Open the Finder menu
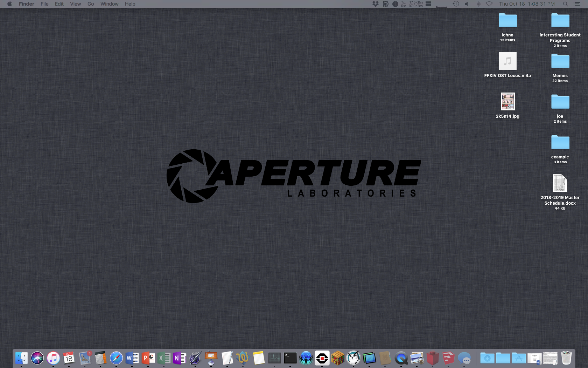Screen dimensions: 588x368 pos(27,4)
